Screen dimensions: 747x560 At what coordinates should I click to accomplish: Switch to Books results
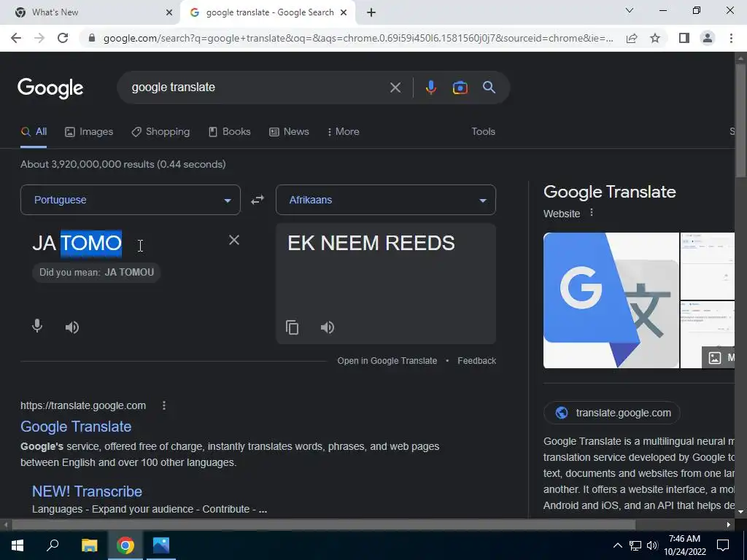[x=230, y=132]
